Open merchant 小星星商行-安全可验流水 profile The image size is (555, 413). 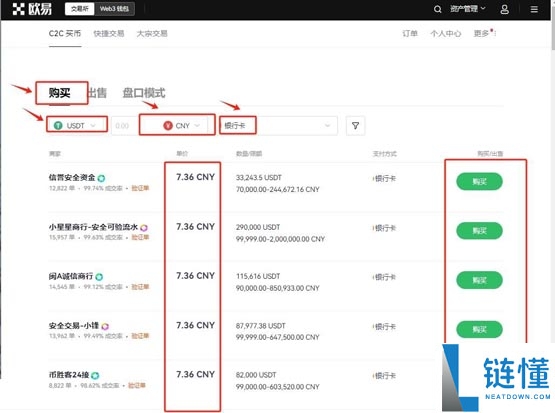[93, 227]
